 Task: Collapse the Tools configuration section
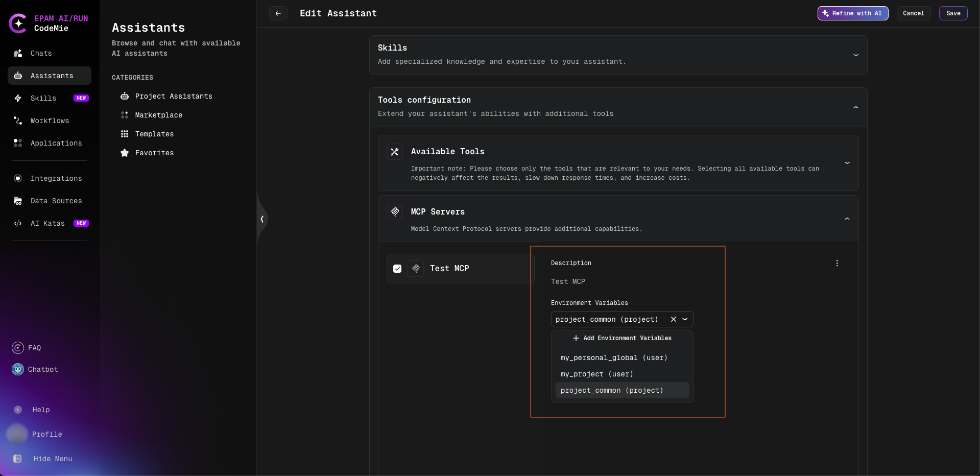tap(856, 107)
